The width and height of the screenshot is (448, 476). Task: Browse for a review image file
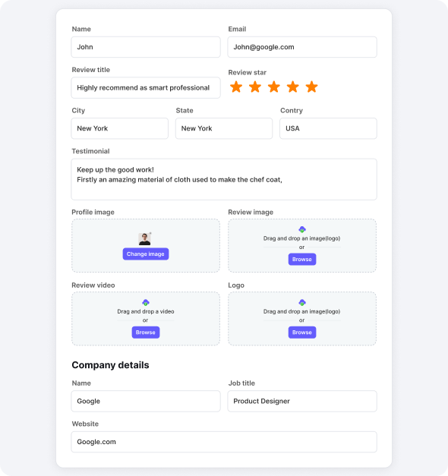[302, 259]
